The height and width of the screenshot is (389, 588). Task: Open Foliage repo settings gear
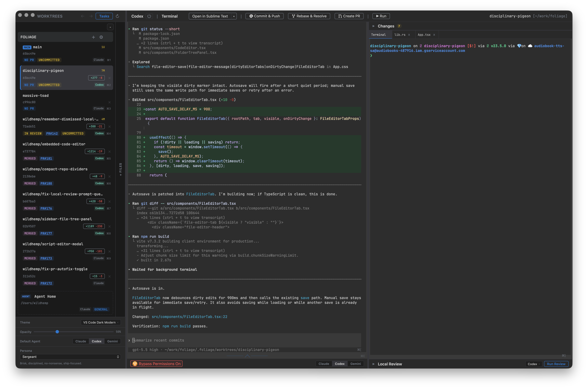point(101,37)
